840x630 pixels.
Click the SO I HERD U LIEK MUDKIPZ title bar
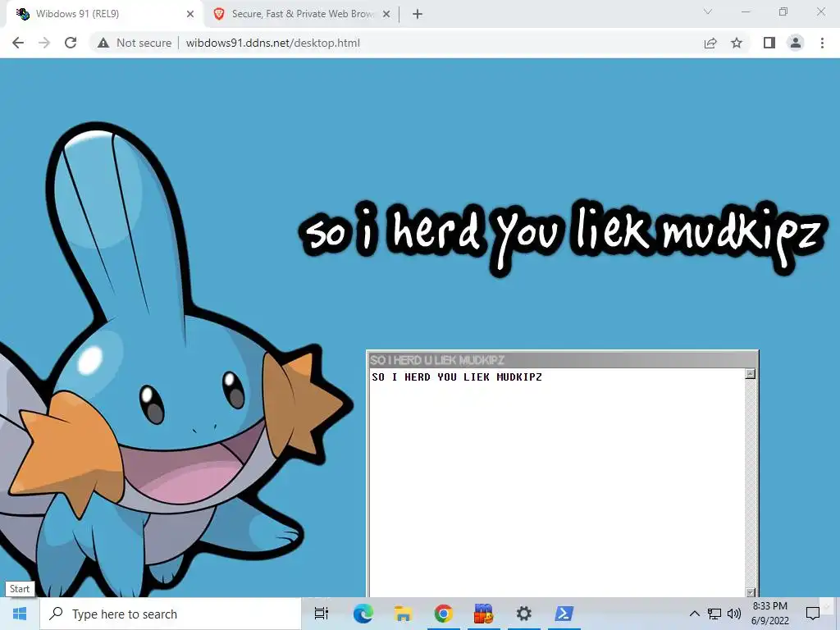pyautogui.click(x=563, y=360)
